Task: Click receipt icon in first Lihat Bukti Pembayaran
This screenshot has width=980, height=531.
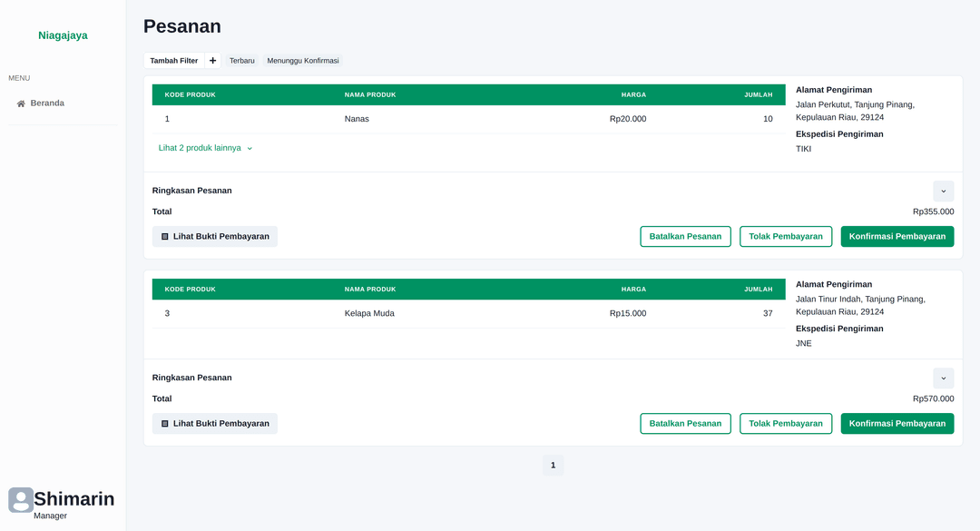Action: (165, 237)
